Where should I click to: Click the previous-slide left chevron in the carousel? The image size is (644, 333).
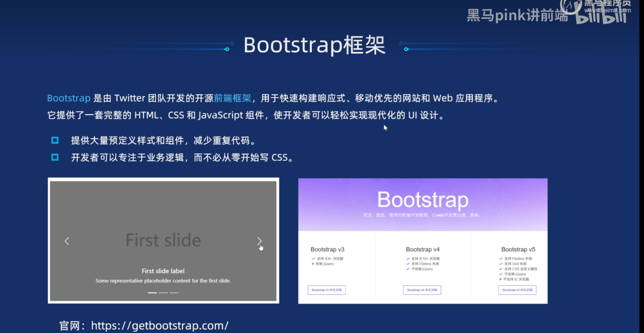(67, 241)
